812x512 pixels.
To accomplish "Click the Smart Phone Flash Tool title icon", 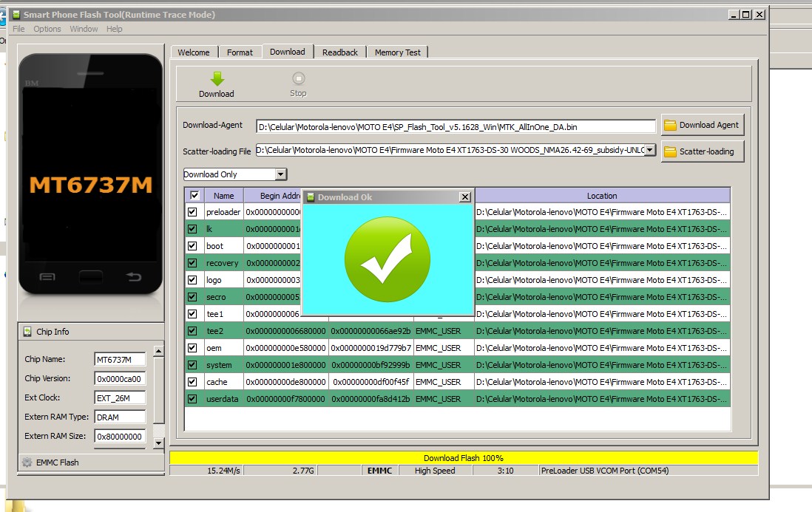I will (16, 15).
